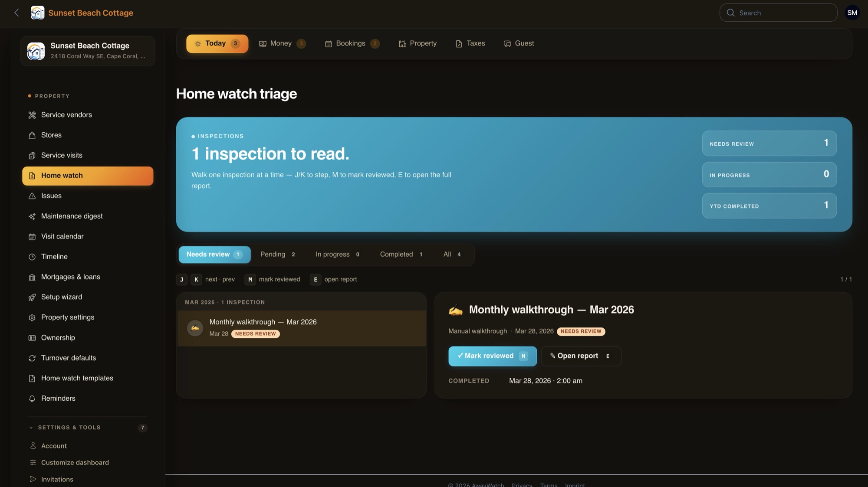
Task: Click the NEEDS REVIEW badge in detail panel
Action: [581, 331]
